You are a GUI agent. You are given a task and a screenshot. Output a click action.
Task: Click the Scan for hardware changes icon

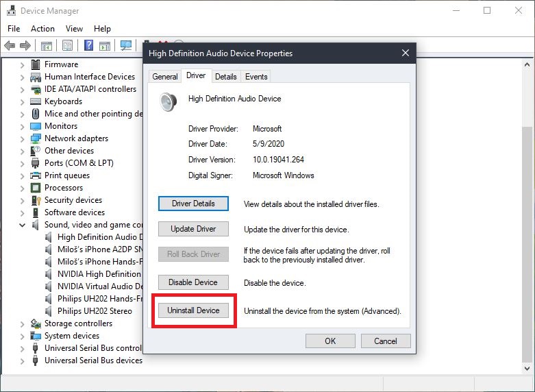[x=126, y=45]
